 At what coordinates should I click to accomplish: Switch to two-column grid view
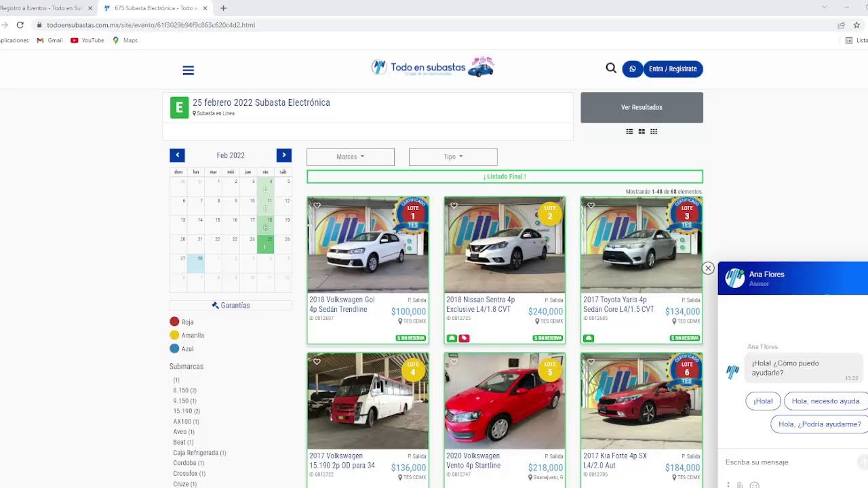(x=642, y=131)
